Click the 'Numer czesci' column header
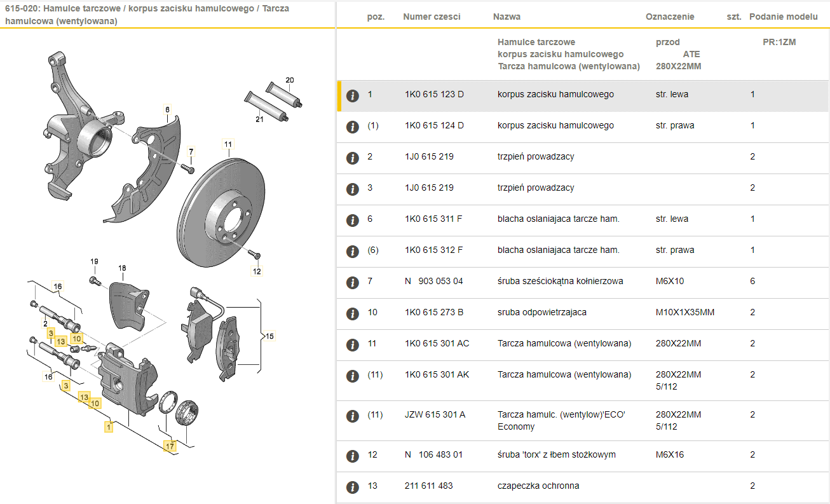This screenshot has width=830, height=504. [x=432, y=17]
